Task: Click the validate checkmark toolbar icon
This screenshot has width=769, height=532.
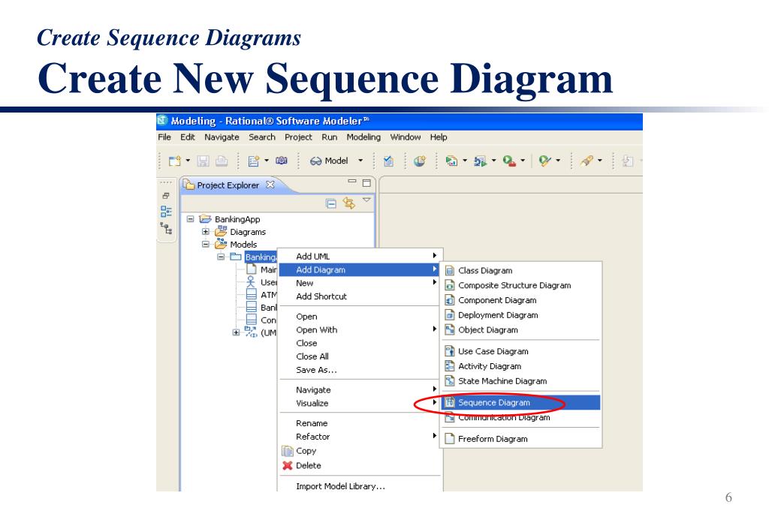Action: tap(544, 161)
